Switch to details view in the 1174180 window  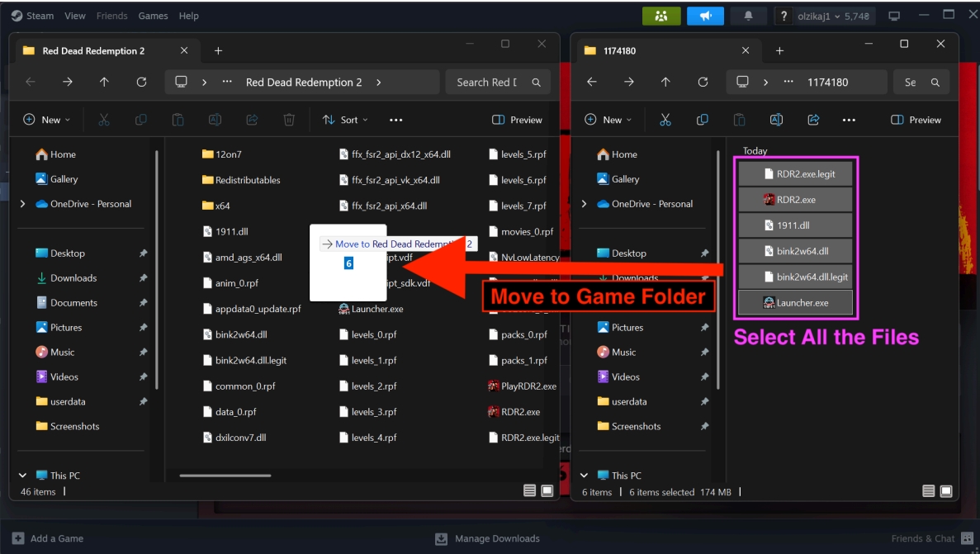click(929, 491)
